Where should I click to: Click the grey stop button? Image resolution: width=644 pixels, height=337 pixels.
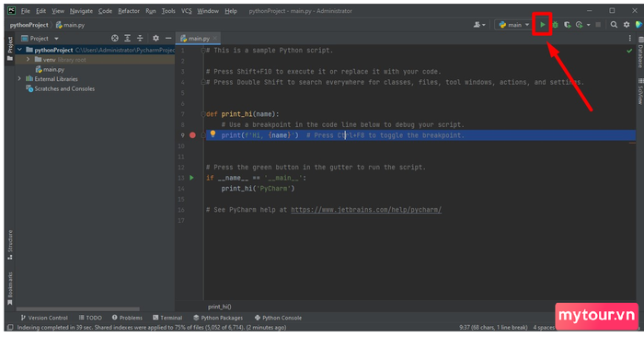tap(598, 25)
